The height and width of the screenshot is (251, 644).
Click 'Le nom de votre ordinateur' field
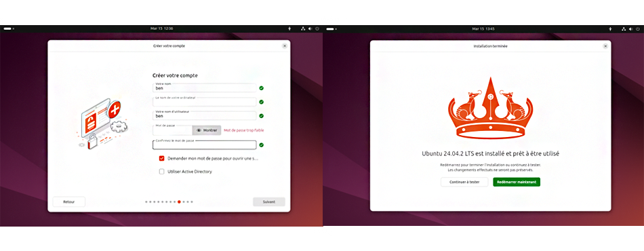coord(205,102)
